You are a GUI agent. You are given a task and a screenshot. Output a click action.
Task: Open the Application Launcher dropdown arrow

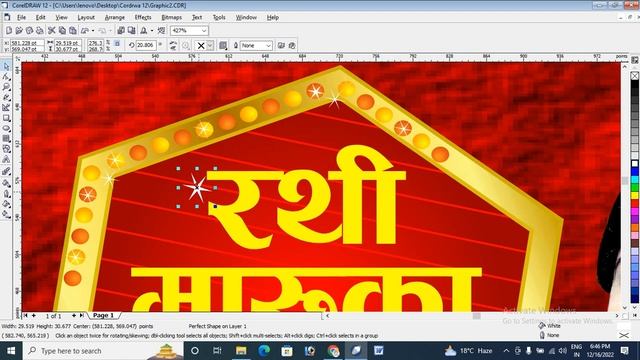coord(152,31)
